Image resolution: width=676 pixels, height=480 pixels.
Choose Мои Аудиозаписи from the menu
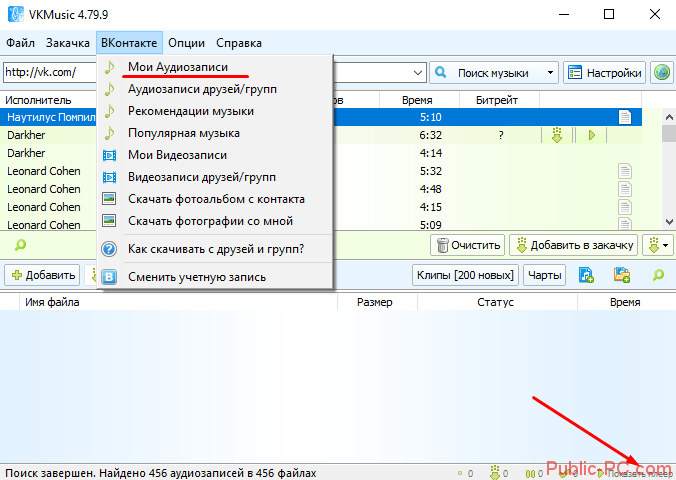pyautogui.click(x=215, y=67)
